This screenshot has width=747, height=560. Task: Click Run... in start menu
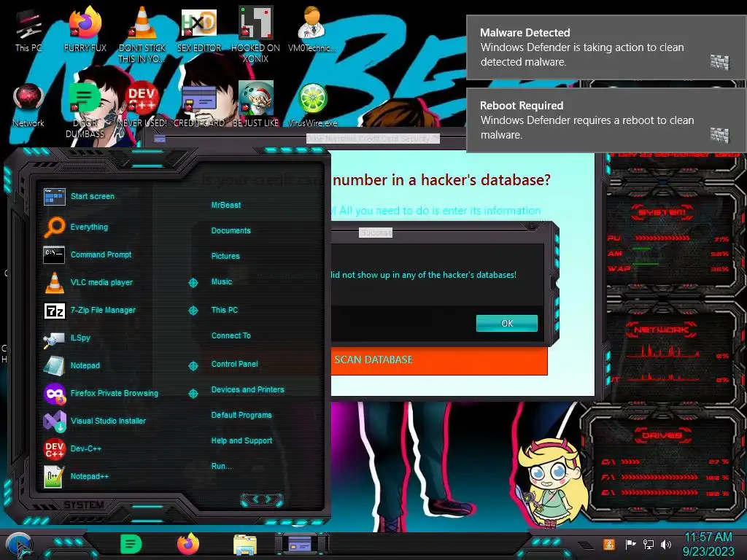tap(221, 466)
